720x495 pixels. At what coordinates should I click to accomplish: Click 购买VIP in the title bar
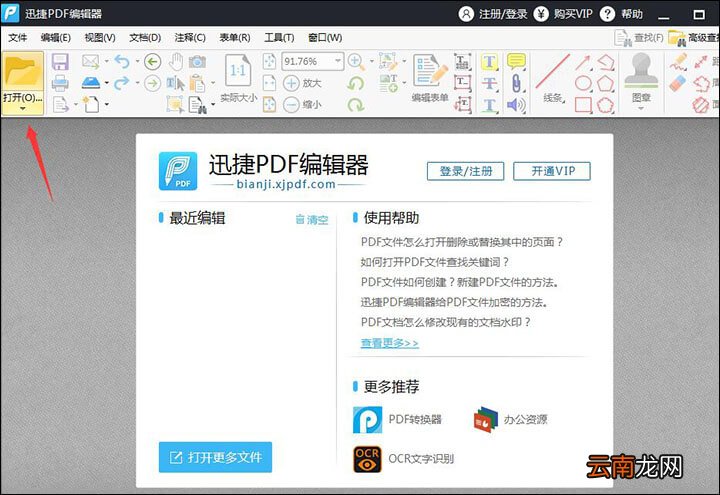point(563,14)
